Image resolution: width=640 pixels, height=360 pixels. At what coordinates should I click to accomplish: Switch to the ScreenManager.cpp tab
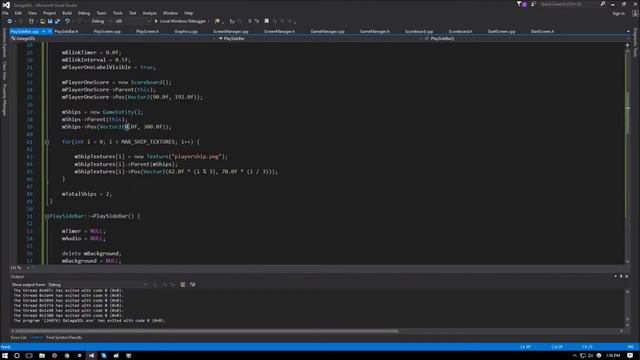pyautogui.click(x=231, y=31)
